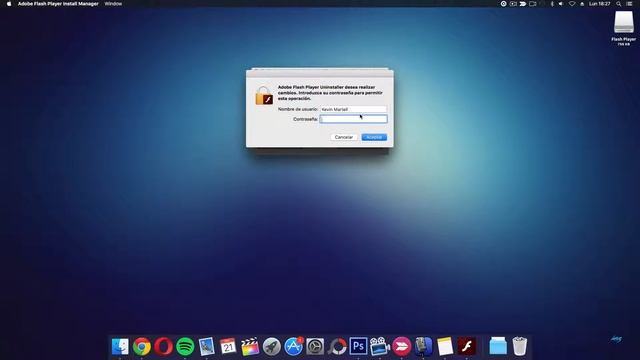
Task: Launch Final Cut Pro from the dock
Action: click(250, 347)
